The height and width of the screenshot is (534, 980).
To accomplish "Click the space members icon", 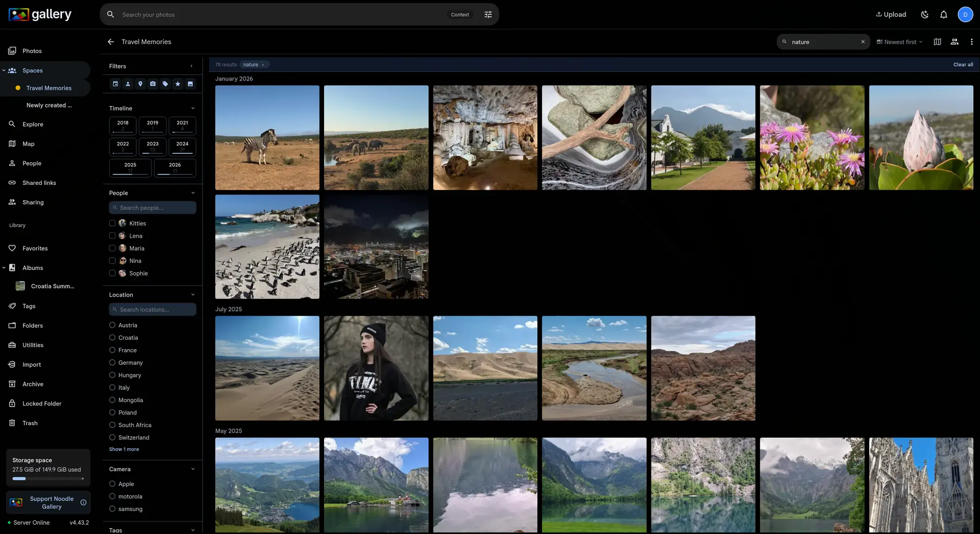I will coord(954,42).
